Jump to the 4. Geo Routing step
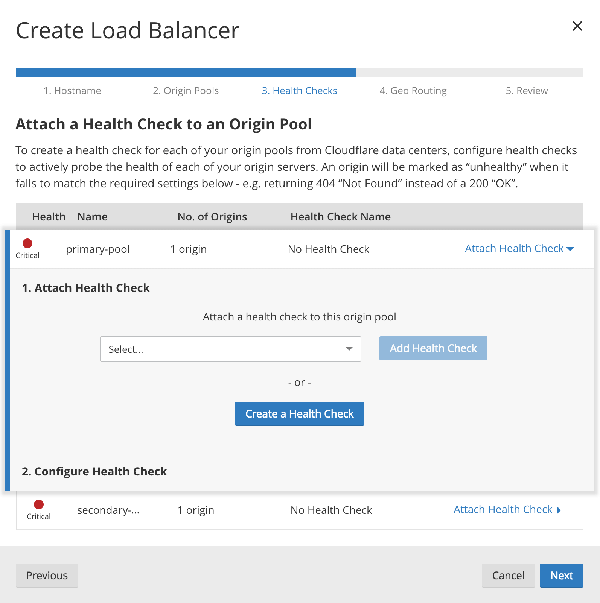The height and width of the screenshot is (603, 600). click(413, 91)
